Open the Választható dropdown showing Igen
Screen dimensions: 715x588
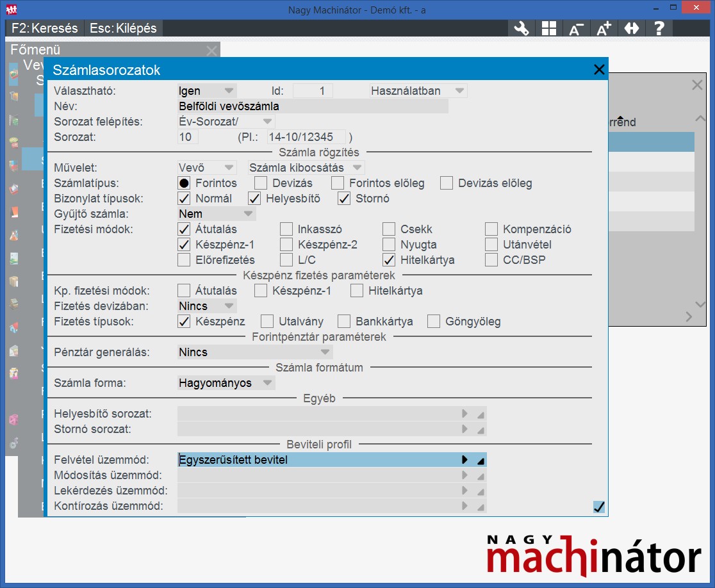coord(206,91)
